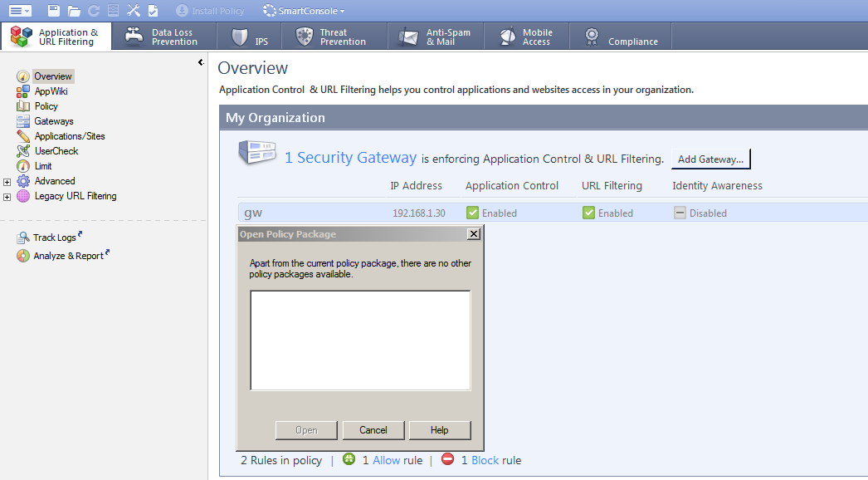Screen dimensions: 868x480
Task: Cancel the Open Policy Package dialog
Action: pyautogui.click(x=373, y=430)
